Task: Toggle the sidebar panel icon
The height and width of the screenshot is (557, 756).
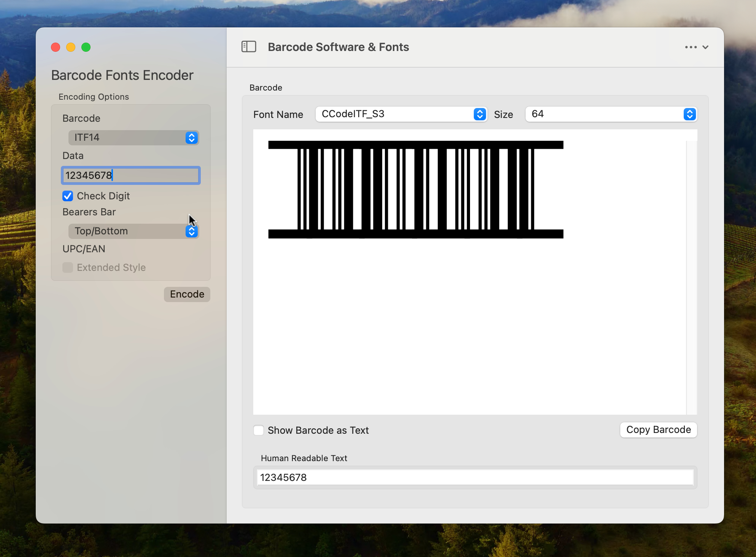Action: pos(249,47)
